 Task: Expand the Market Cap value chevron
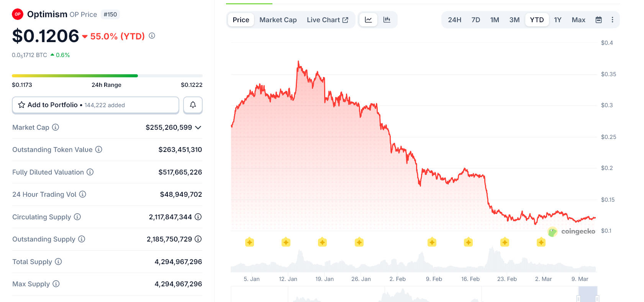point(198,127)
